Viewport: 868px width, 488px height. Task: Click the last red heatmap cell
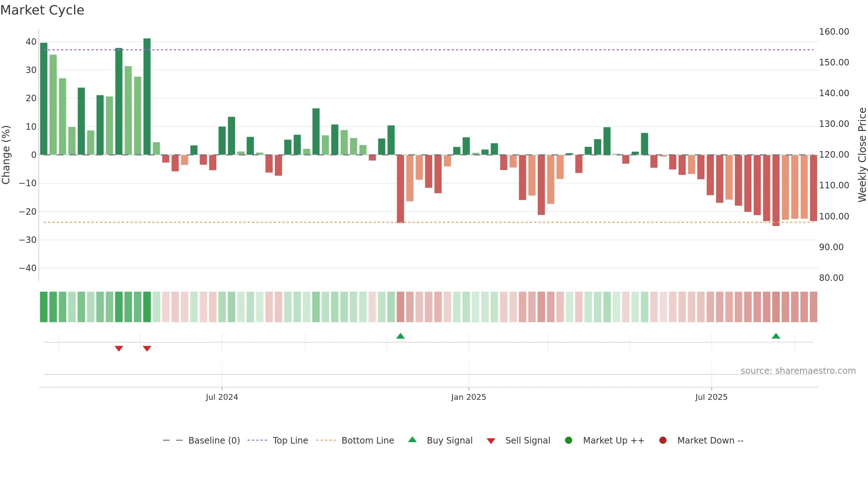tap(813, 307)
